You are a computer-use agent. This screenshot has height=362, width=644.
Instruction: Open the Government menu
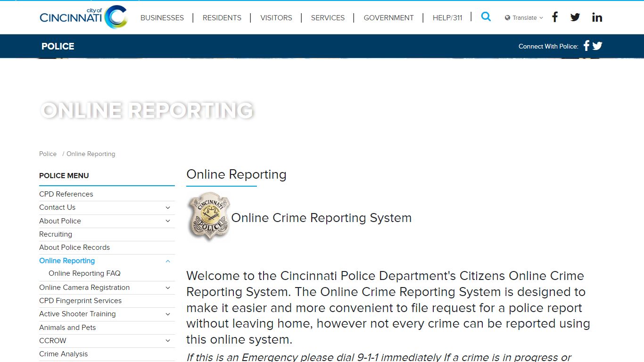pos(388,17)
